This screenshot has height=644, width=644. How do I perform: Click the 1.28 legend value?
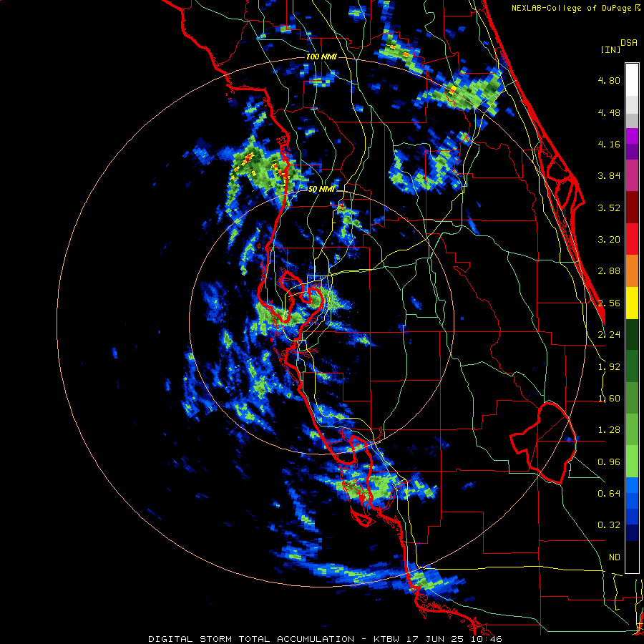(609, 430)
